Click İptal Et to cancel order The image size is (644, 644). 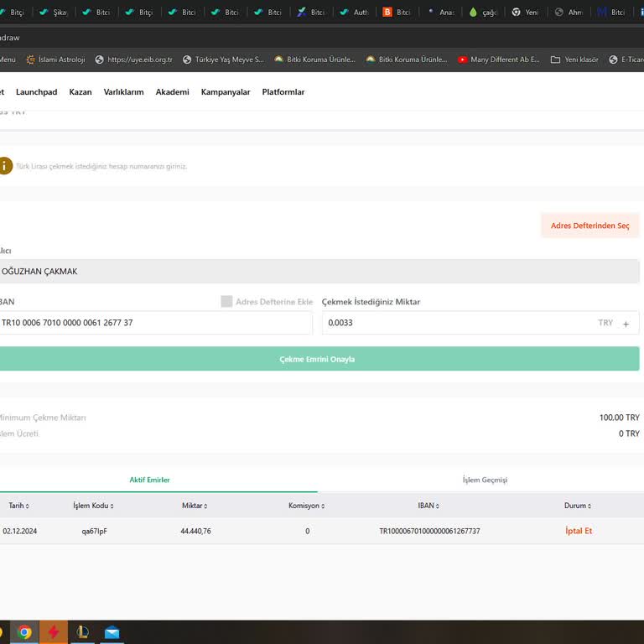click(x=579, y=531)
